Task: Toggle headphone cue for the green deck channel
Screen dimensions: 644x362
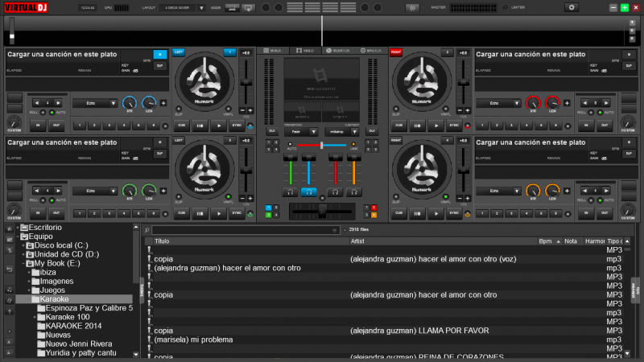Action: click(x=290, y=191)
